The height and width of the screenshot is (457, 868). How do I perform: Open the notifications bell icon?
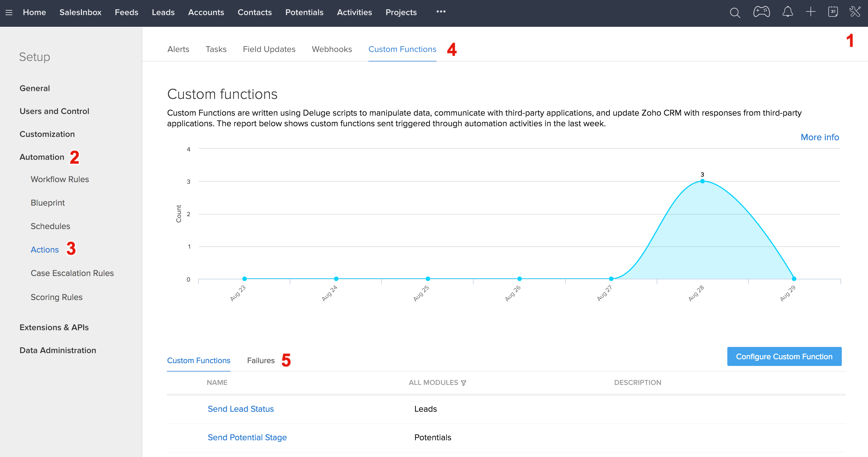[787, 12]
